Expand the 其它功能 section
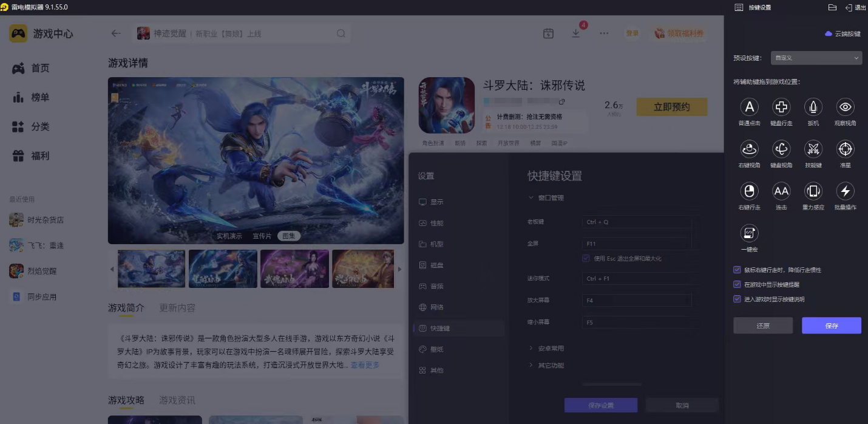This screenshot has height=424, width=868. (546, 365)
